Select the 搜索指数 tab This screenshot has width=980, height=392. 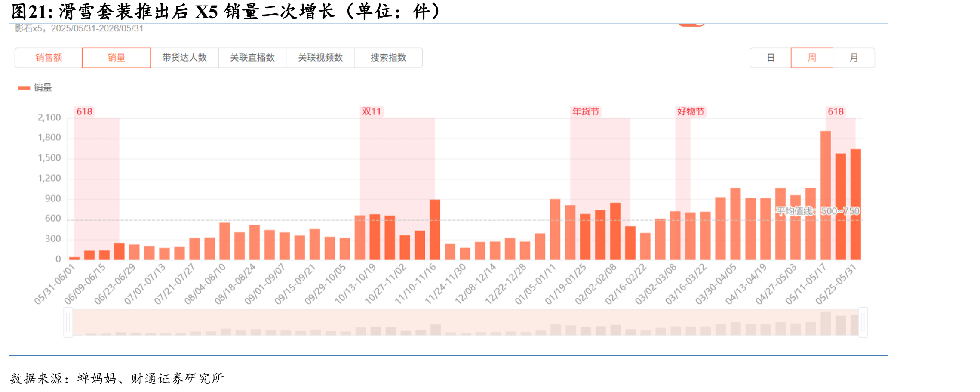click(388, 58)
